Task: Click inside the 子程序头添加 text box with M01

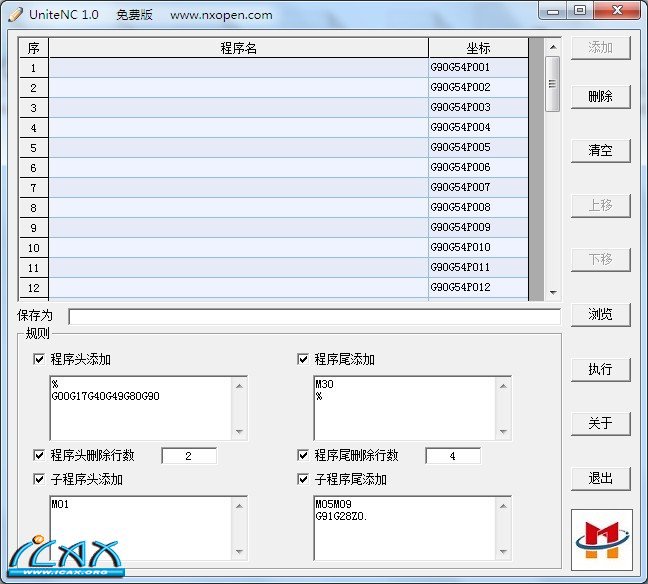Action: [141, 528]
